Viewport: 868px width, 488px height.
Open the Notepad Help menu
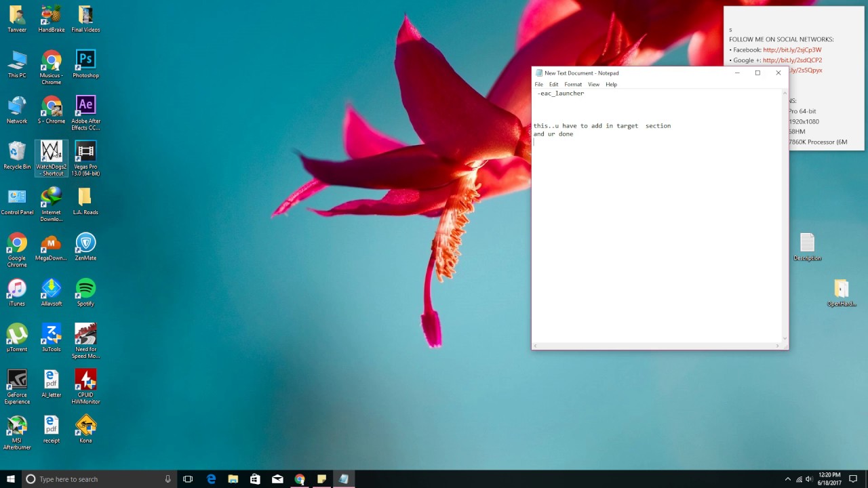pos(611,84)
